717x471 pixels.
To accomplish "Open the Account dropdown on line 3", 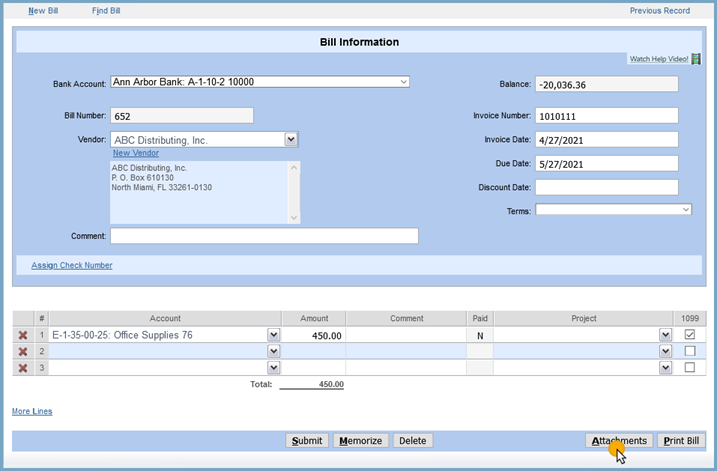I will click(273, 368).
